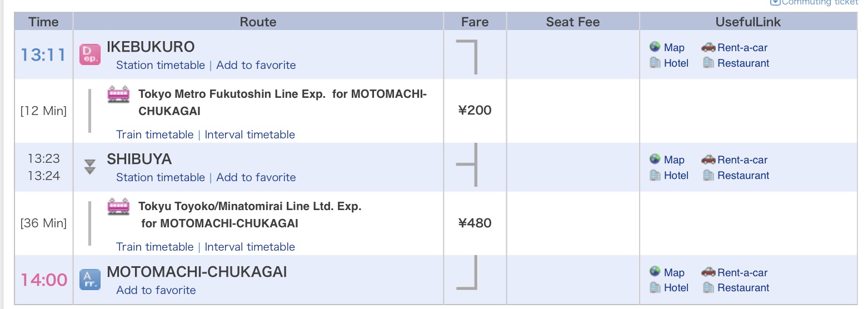Open Hotel link for Shibuya

pyautogui.click(x=676, y=175)
